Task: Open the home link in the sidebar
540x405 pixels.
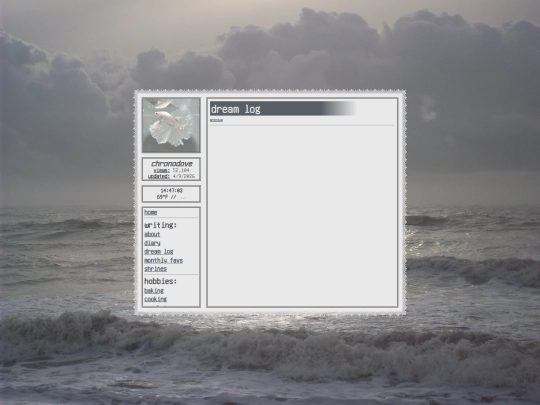Action: (x=150, y=212)
